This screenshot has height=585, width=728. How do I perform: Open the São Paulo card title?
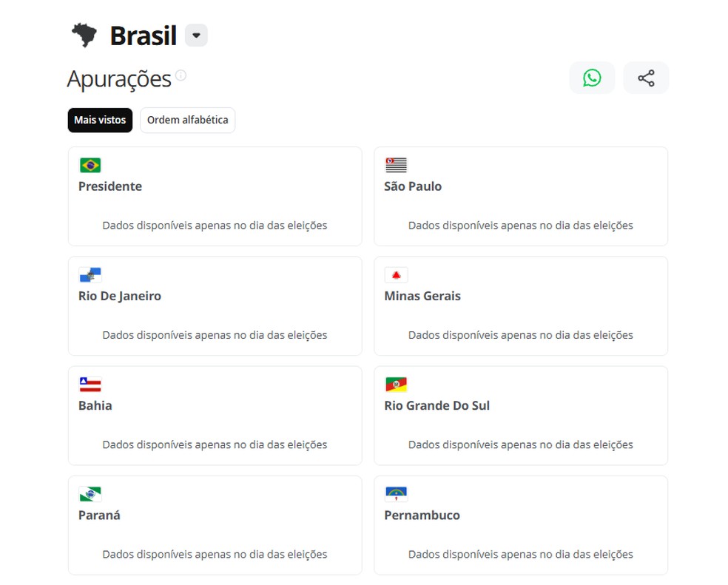tap(413, 186)
